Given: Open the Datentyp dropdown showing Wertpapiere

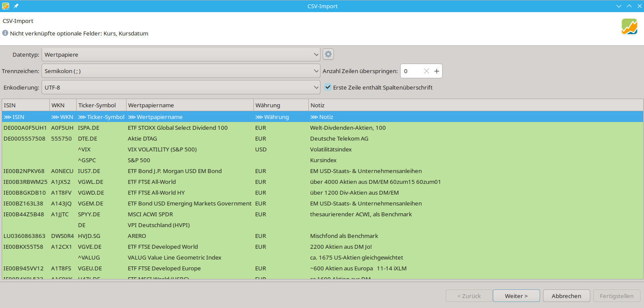Looking at the screenshot, I should click(181, 55).
